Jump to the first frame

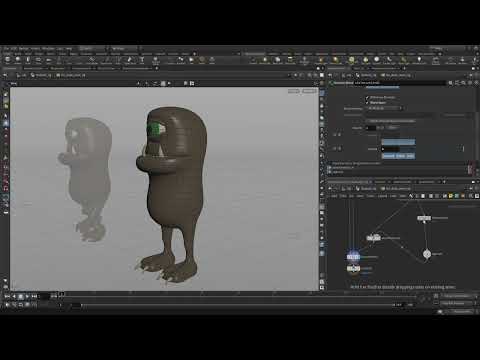coord(7,296)
